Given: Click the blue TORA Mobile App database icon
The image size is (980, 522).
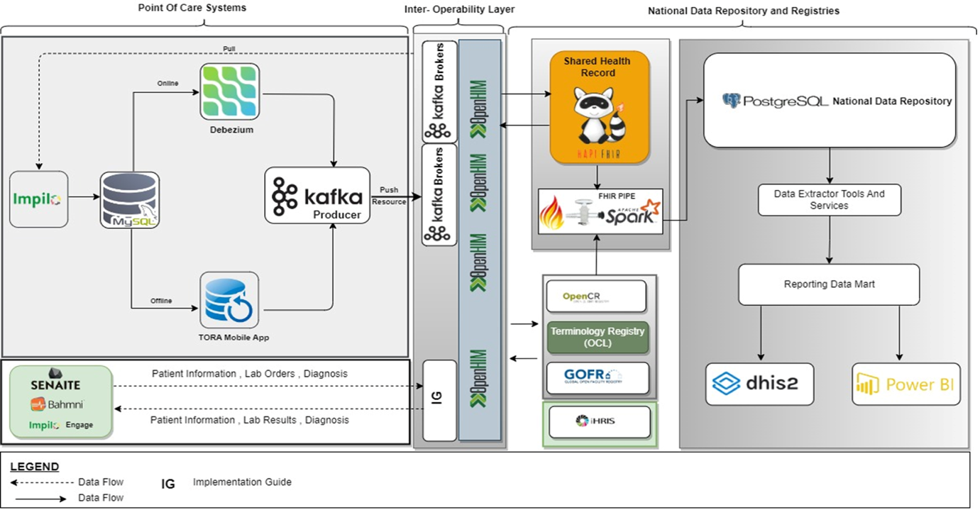Looking at the screenshot, I should pyautogui.click(x=229, y=301).
